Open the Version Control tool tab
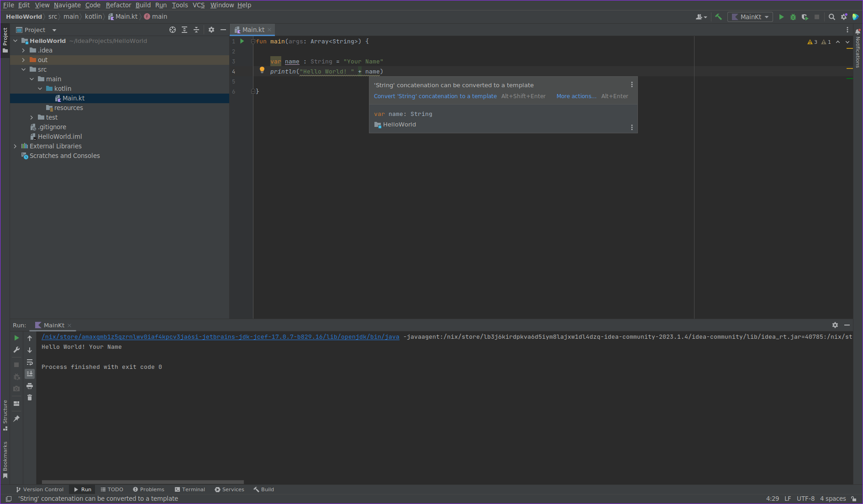The height and width of the screenshot is (504, 863). [x=40, y=489]
